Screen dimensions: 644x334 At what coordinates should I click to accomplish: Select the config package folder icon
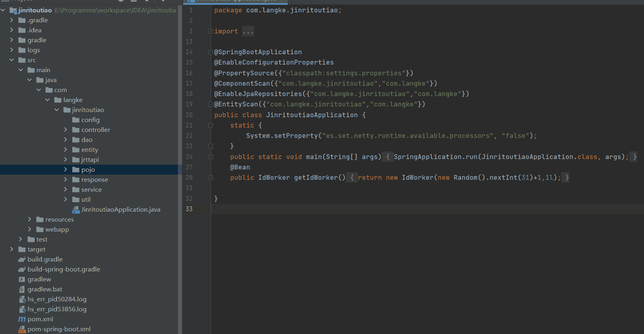[x=76, y=120]
